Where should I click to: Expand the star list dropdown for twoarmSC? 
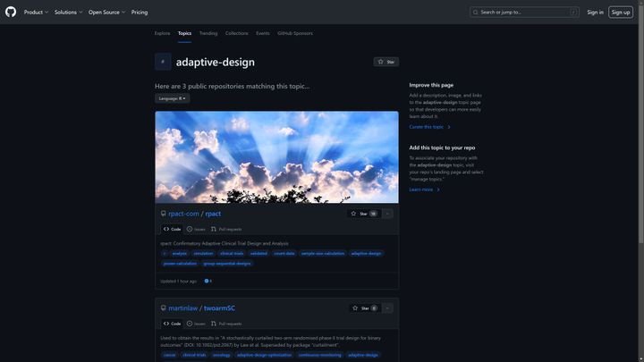point(387,307)
